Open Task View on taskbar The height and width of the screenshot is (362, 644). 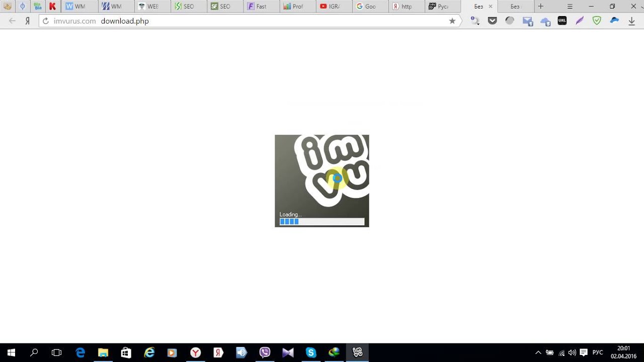pos(57,352)
